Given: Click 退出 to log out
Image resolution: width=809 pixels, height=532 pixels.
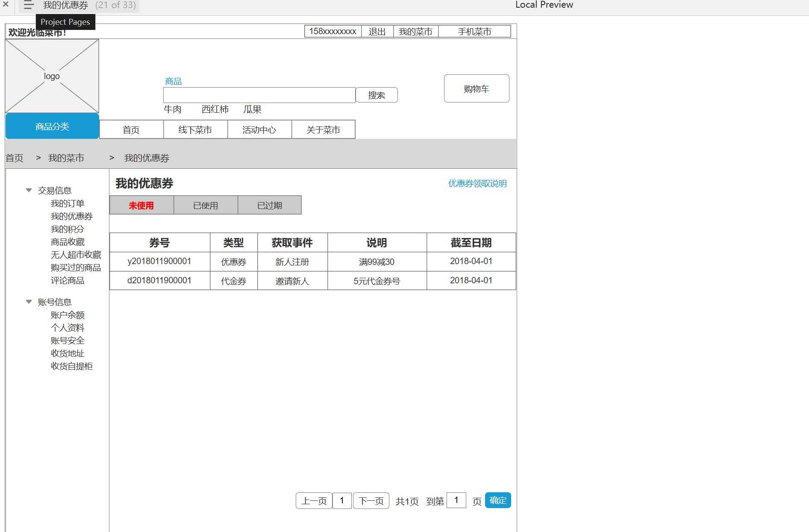Looking at the screenshot, I should [377, 32].
